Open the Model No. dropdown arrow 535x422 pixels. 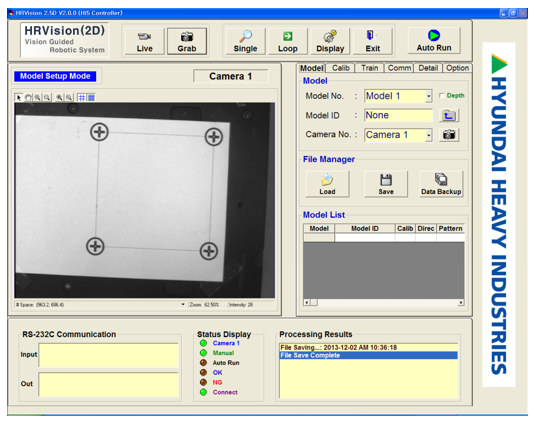[429, 96]
